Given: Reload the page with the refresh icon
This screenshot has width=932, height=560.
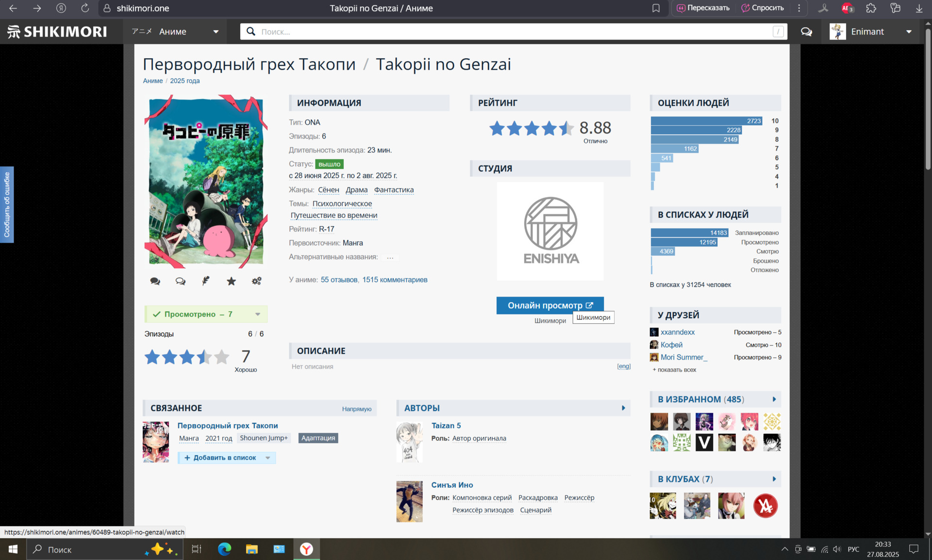Looking at the screenshot, I should (x=85, y=8).
